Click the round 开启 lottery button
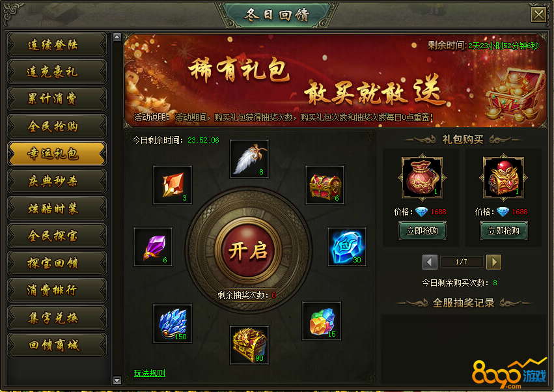Screen dimensions: 554x392 pos(249,250)
